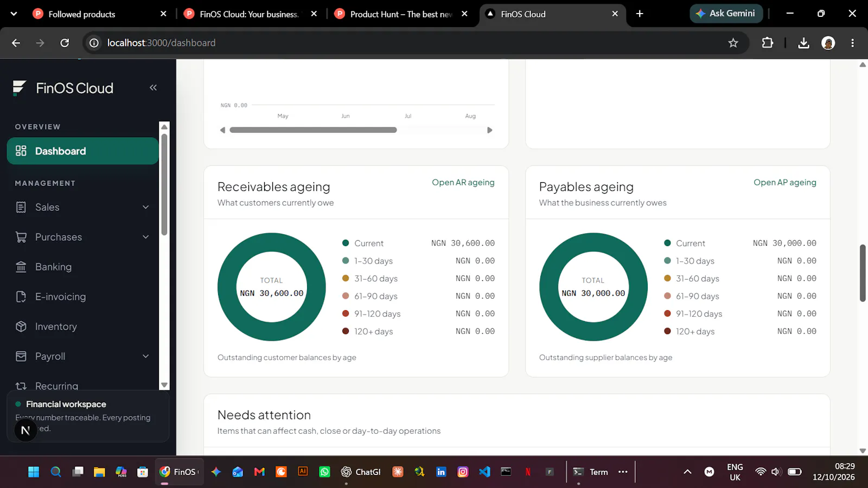Open AR ageing report link

463,182
